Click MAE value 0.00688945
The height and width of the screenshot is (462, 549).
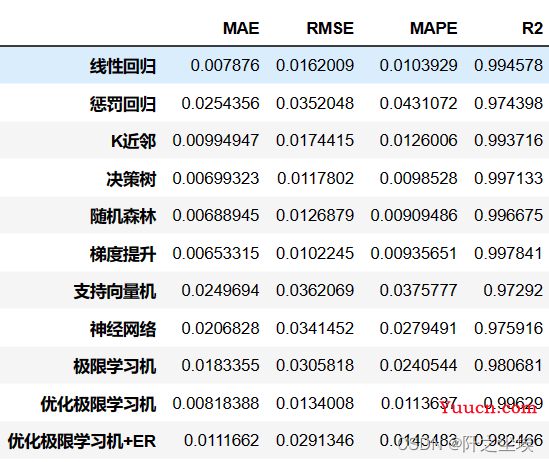tap(216, 215)
